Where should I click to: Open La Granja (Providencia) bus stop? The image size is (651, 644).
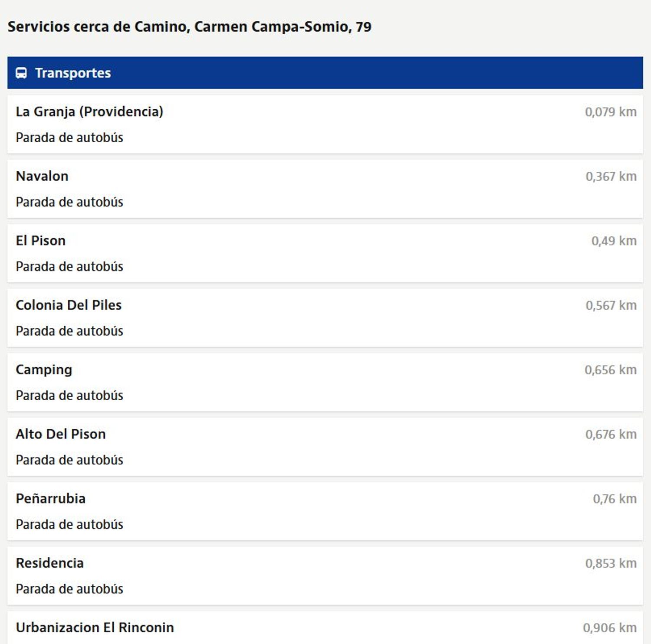(325, 124)
